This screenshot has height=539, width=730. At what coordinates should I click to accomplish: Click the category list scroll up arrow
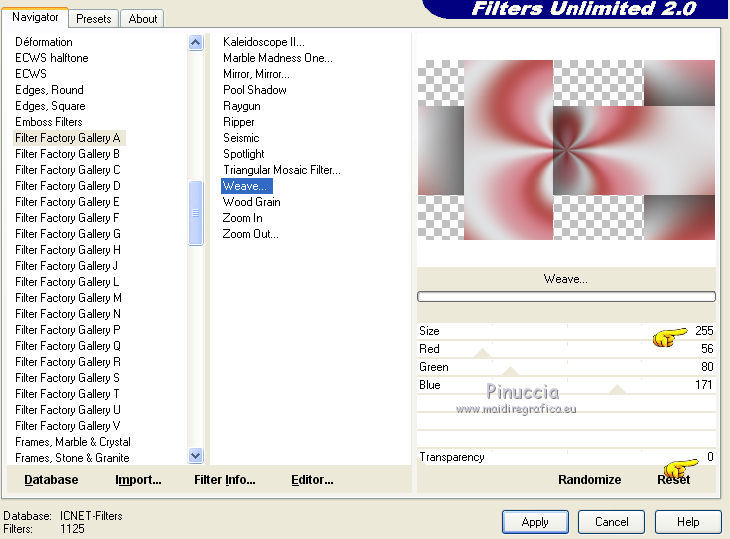pos(196,43)
